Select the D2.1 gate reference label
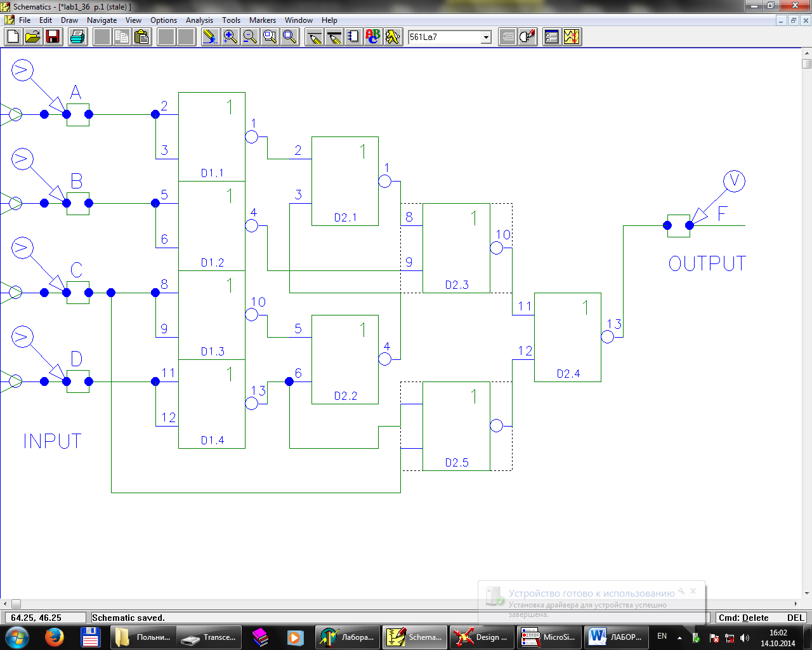The image size is (812, 650). [x=346, y=218]
